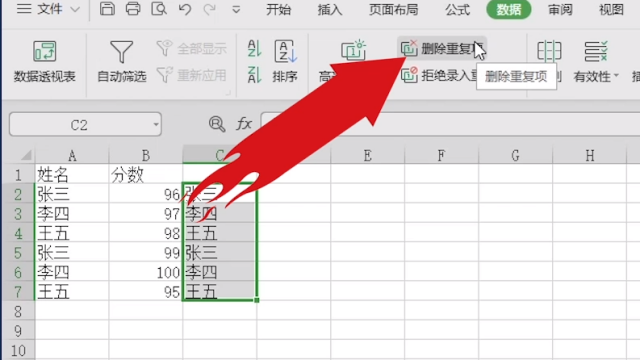640x360 pixels.
Task: Switch to the 页面布局 tab
Action: coord(393,9)
